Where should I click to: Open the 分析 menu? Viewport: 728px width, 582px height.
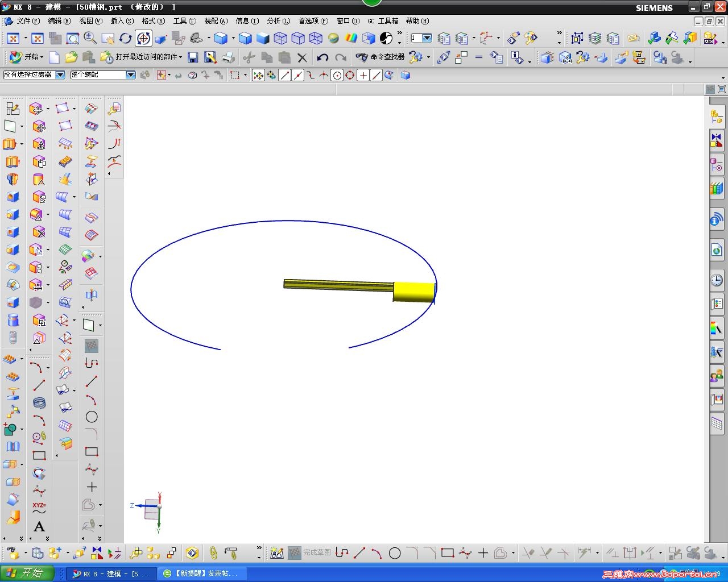(x=278, y=21)
